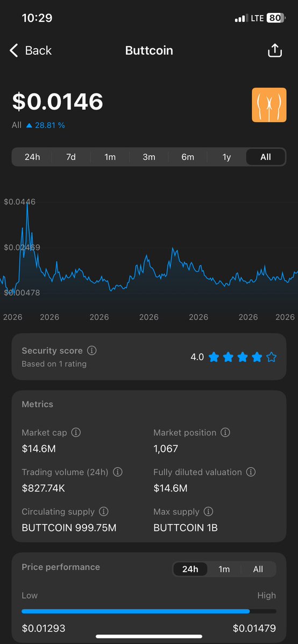This screenshot has width=298, height=644.
Task: Open Fully diluted valuation info icon
Action: click(x=251, y=472)
